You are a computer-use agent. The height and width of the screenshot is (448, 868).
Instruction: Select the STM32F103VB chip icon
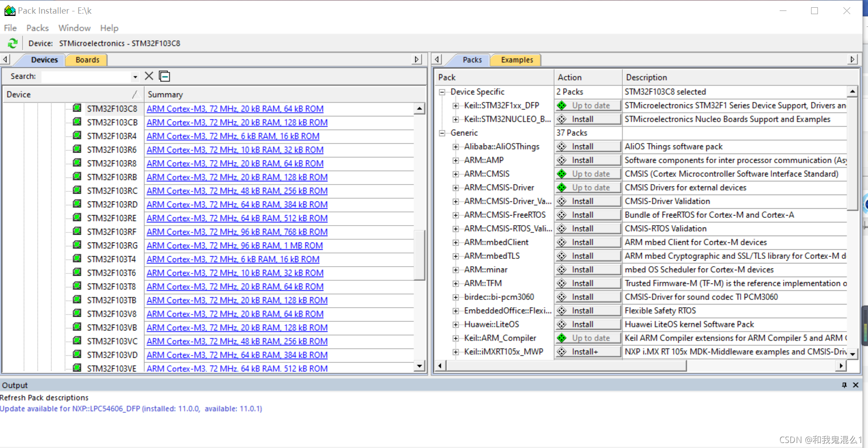pos(77,327)
